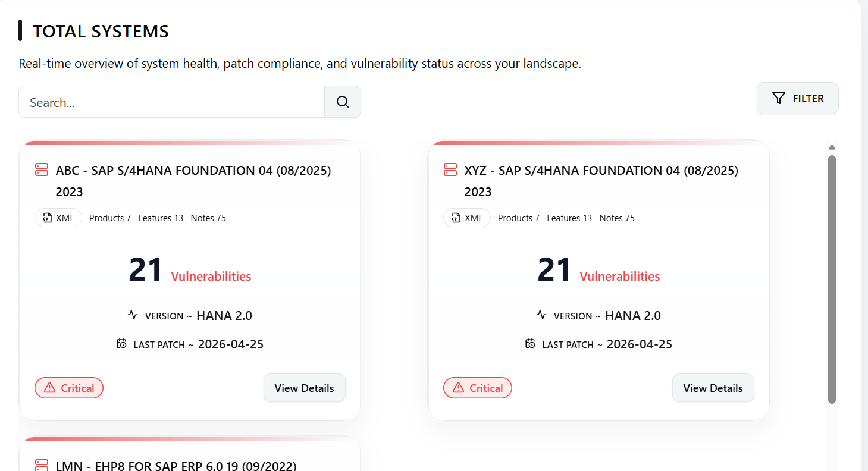
Task: Click Vulnerabilities label on XYZ card
Action: (620, 276)
